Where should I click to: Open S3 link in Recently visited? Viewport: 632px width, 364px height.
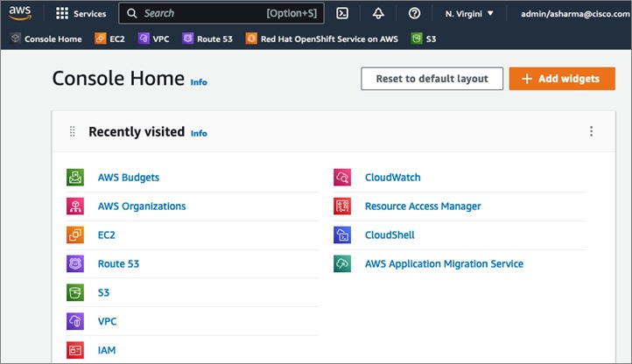pyautogui.click(x=103, y=292)
